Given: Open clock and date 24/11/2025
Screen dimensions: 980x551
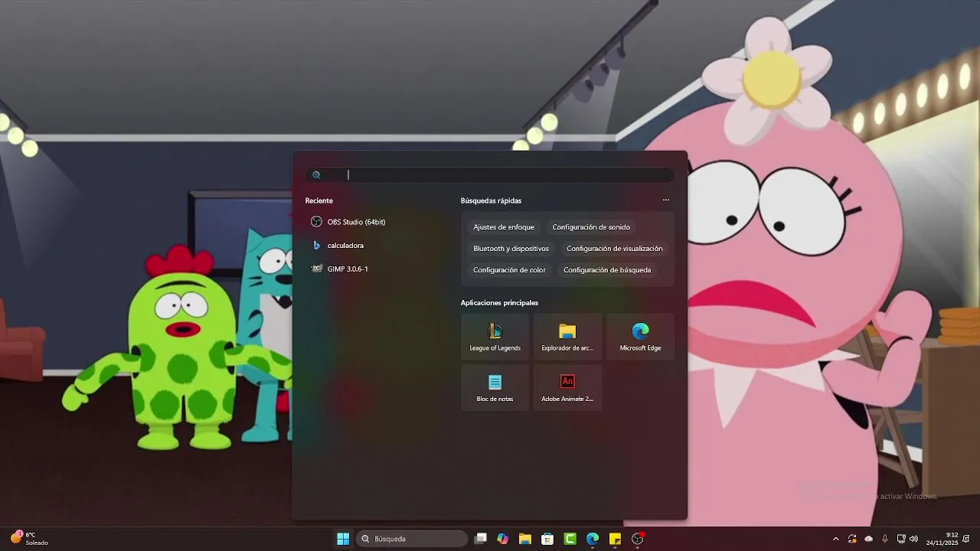Looking at the screenshot, I should tap(942, 539).
